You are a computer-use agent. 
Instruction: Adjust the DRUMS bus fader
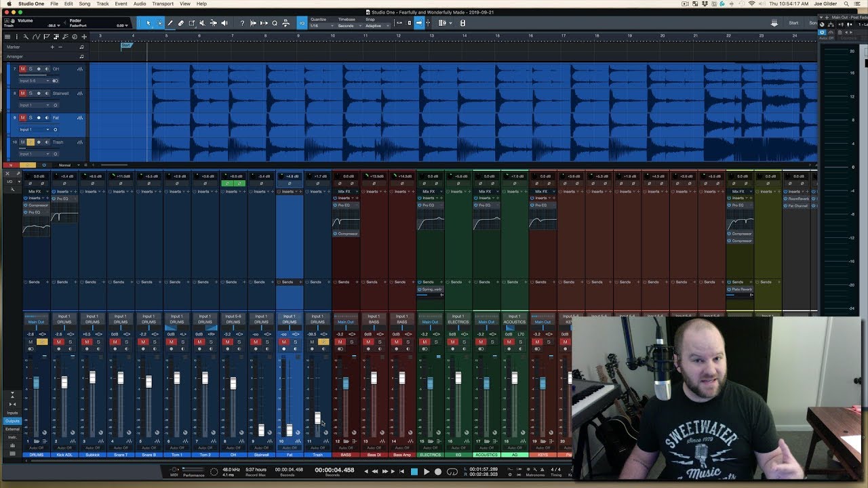[36, 382]
